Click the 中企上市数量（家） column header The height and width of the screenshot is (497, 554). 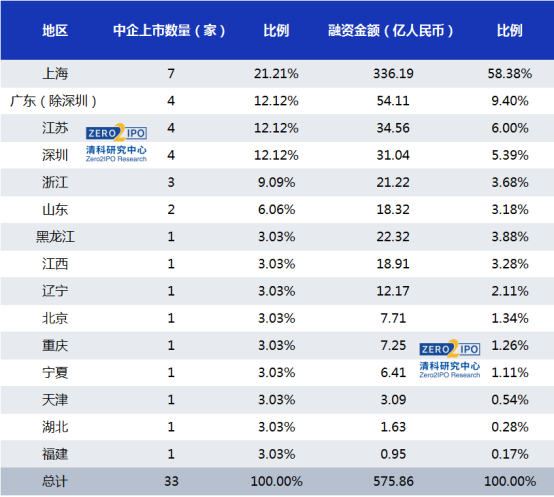point(169,30)
